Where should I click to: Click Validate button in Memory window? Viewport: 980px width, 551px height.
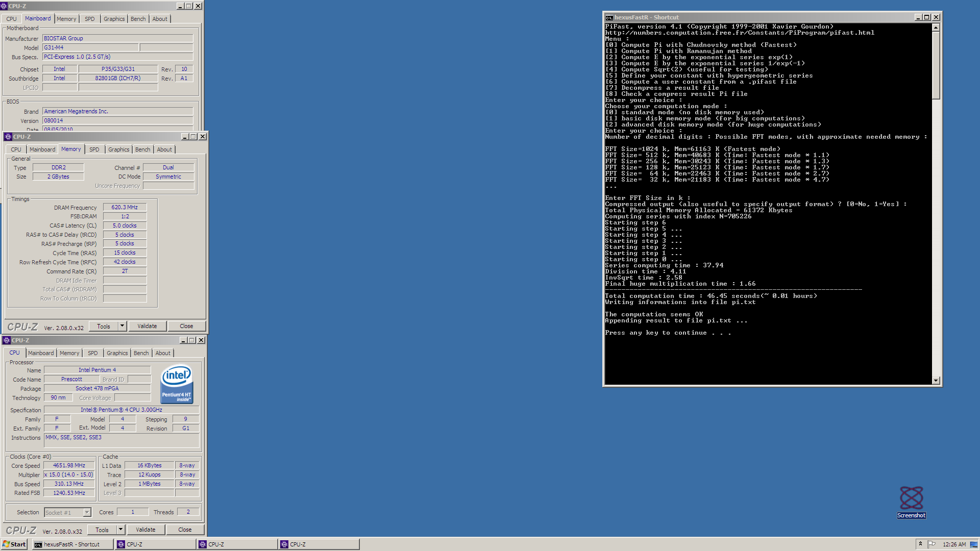[x=147, y=326]
